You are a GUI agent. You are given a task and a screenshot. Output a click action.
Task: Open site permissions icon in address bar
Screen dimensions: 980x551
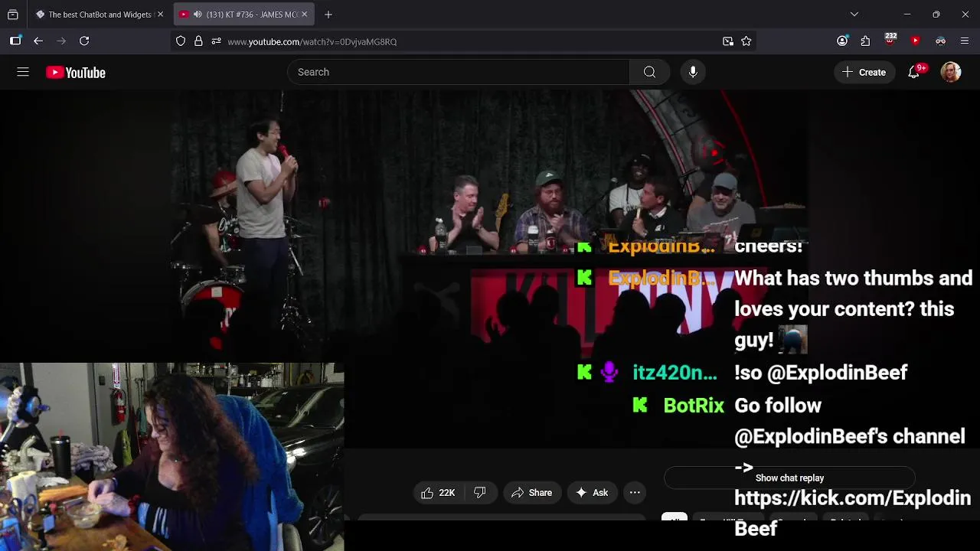pos(216,41)
